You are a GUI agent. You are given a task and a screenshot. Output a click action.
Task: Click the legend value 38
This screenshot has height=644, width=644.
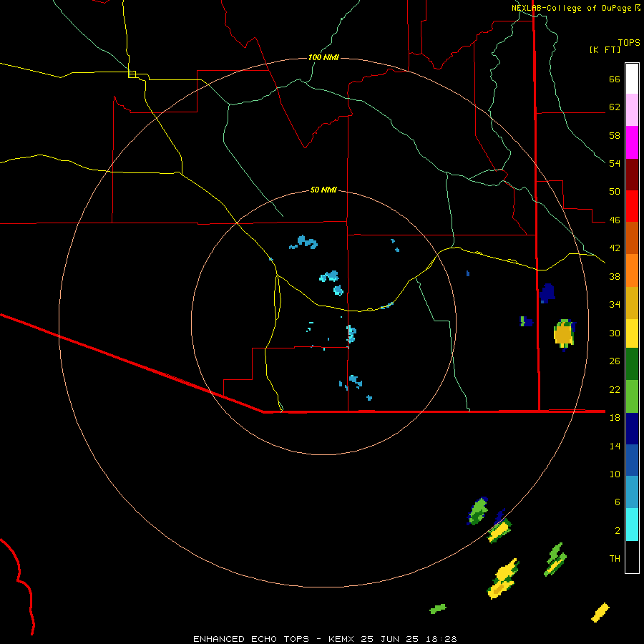[x=615, y=276]
